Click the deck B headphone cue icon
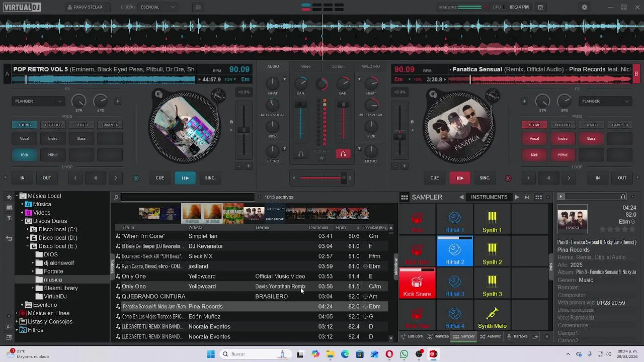This screenshot has height=362, width=644. point(343,154)
